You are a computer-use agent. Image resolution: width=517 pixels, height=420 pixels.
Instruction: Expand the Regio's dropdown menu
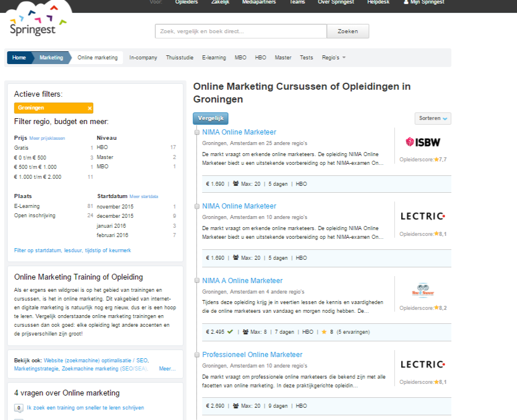click(x=334, y=58)
